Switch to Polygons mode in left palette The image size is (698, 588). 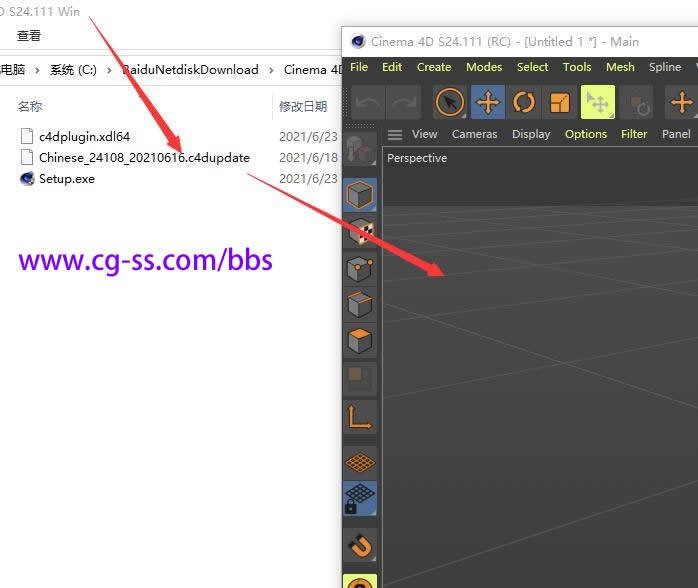coord(360,341)
